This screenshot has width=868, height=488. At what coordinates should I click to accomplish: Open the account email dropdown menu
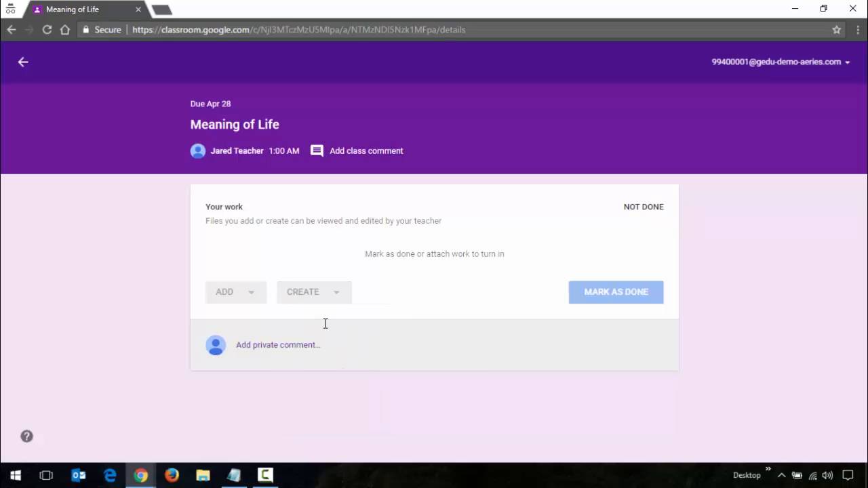(781, 62)
